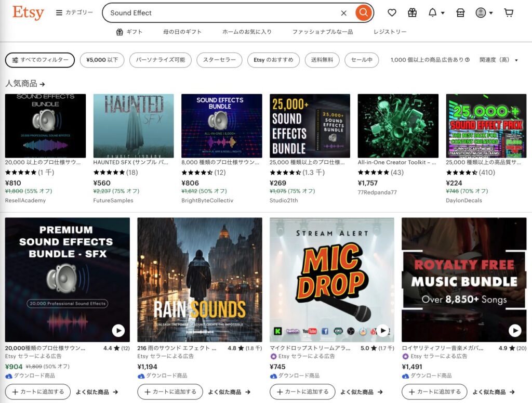The width and height of the screenshot is (532, 403).
Task: Toggle the セール中 filter chip
Action: [x=362, y=60]
